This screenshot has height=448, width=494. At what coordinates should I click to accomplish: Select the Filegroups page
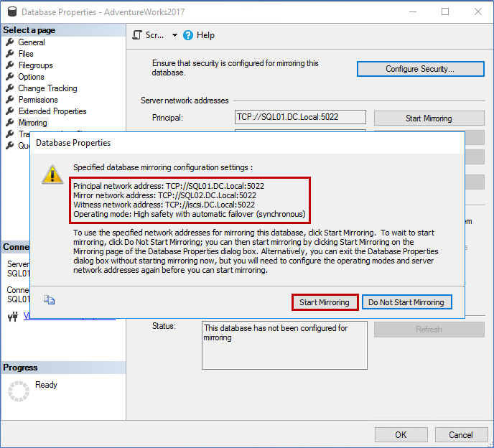(36, 65)
